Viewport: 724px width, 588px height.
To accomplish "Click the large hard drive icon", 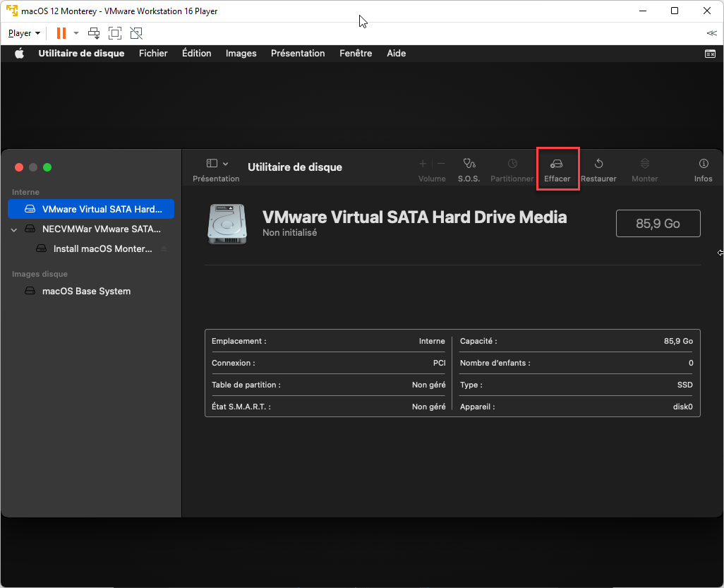I will pyautogui.click(x=227, y=224).
